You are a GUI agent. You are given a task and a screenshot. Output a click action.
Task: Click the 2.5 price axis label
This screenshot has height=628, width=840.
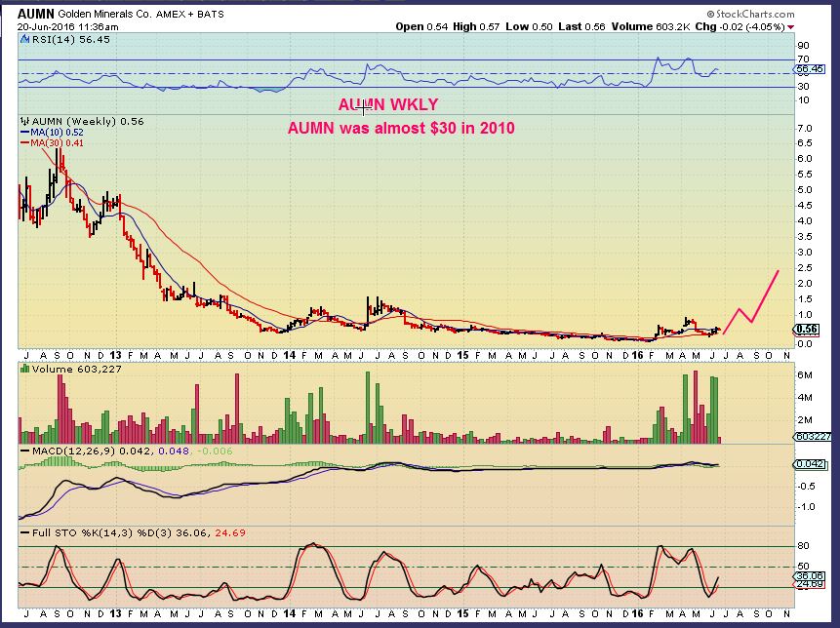coord(805,268)
